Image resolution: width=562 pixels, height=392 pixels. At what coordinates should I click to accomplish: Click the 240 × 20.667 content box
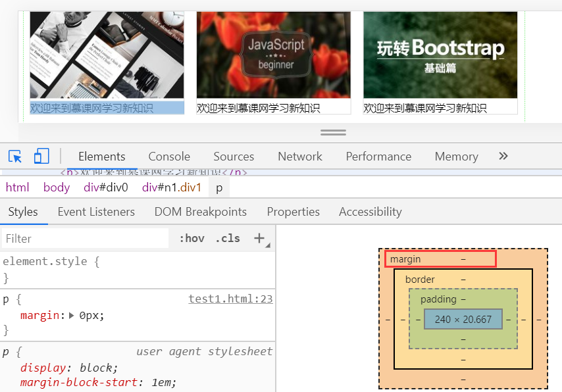pos(463,319)
